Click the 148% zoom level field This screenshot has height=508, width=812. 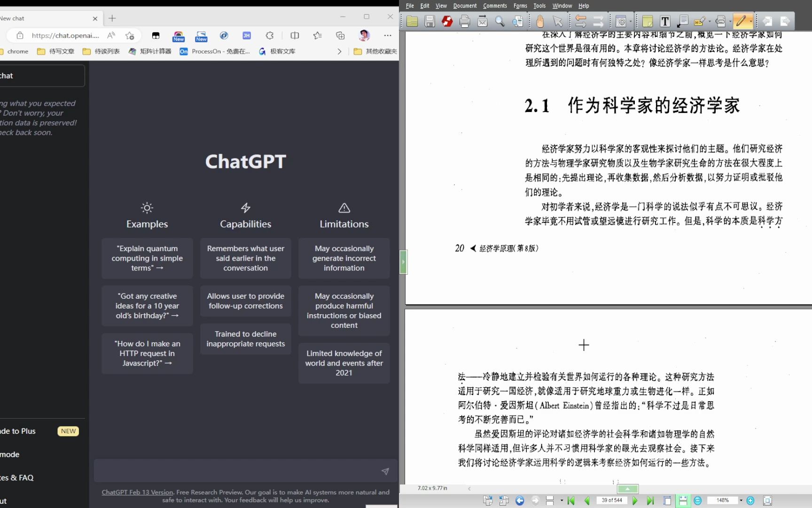[x=723, y=500]
